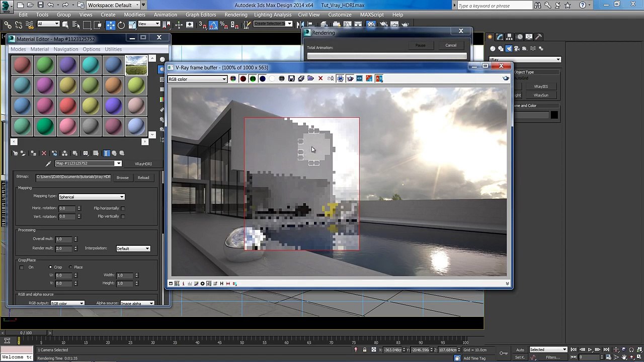Click the eyedropper pick material tool
Viewport: 644px width, 362px height.
(48, 164)
